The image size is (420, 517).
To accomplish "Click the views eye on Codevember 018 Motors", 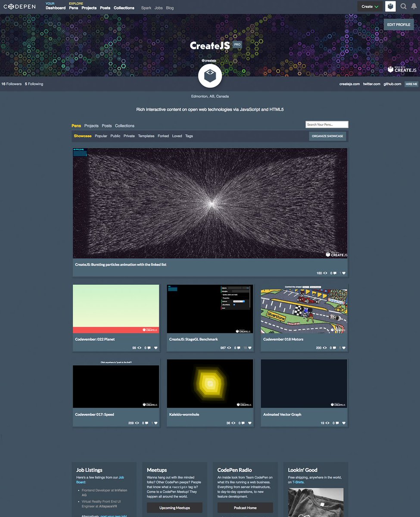I will click(x=325, y=348).
